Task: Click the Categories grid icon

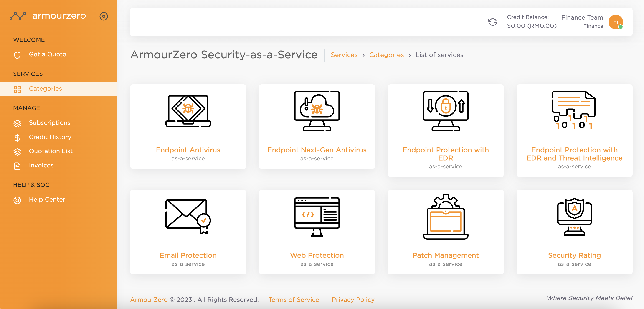Action: 17,89
